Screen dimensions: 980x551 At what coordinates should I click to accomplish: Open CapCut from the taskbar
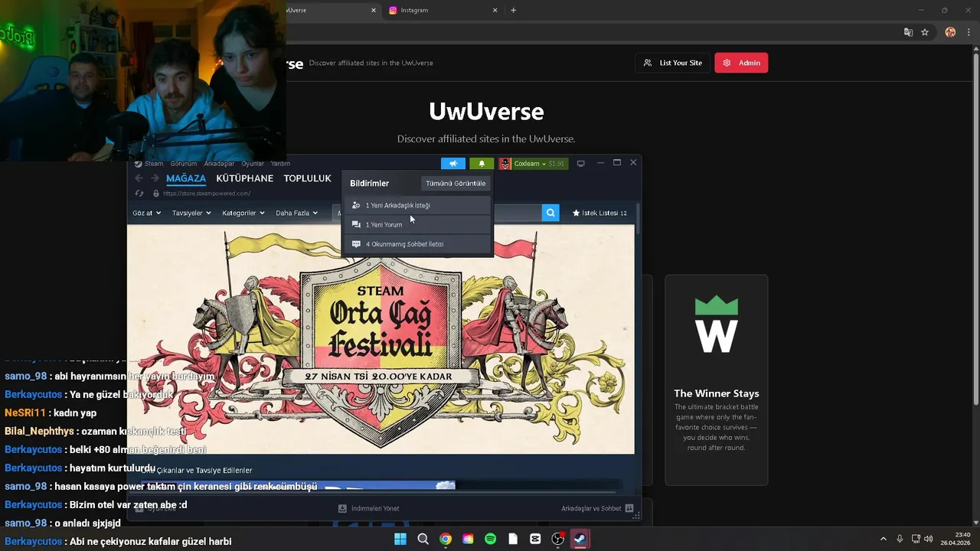[535, 539]
